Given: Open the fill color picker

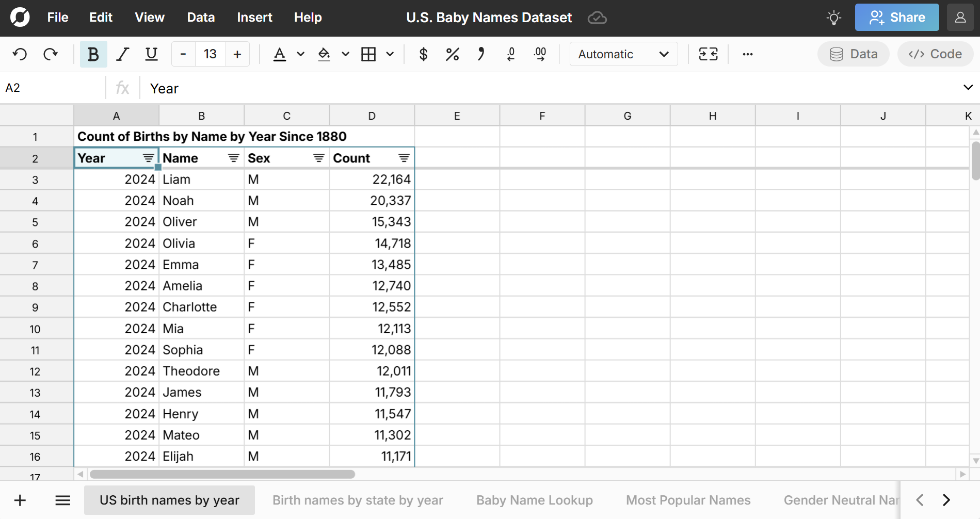Looking at the screenshot, I should tap(324, 54).
